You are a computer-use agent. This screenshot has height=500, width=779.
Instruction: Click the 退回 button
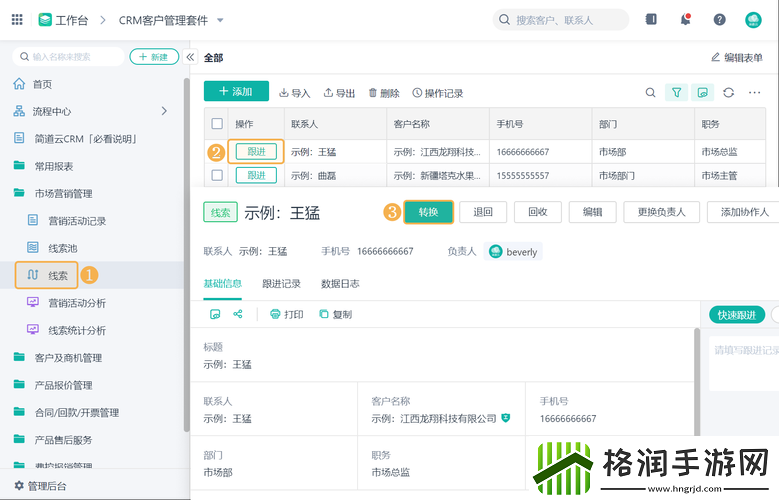click(483, 212)
